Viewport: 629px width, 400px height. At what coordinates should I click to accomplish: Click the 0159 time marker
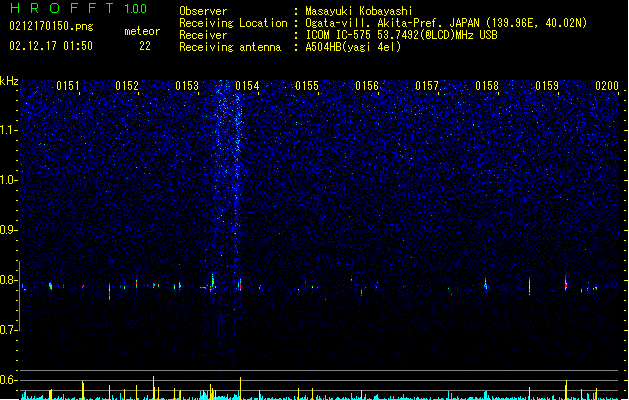(547, 86)
